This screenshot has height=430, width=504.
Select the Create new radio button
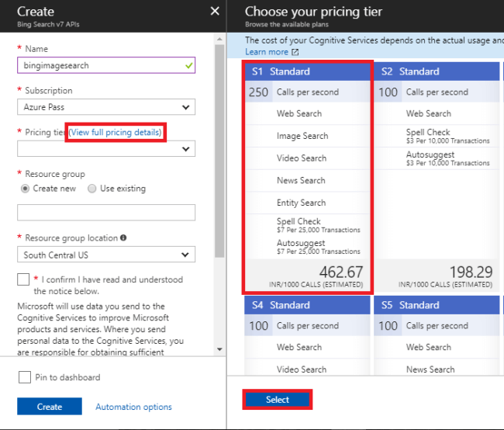(x=26, y=189)
